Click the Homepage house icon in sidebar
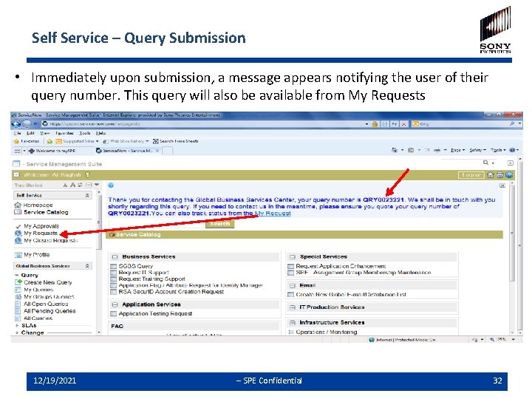Screen dimensions: 532x399 click(x=18, y=205)
